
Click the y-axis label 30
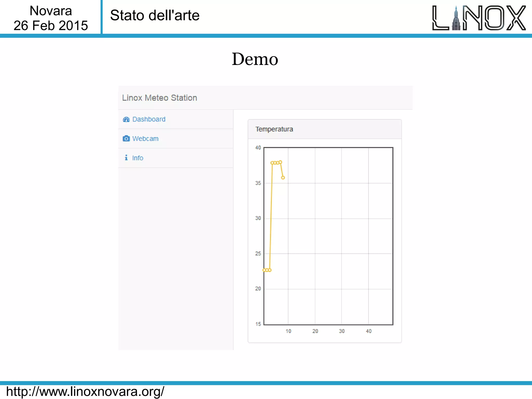tap(258, 218)
